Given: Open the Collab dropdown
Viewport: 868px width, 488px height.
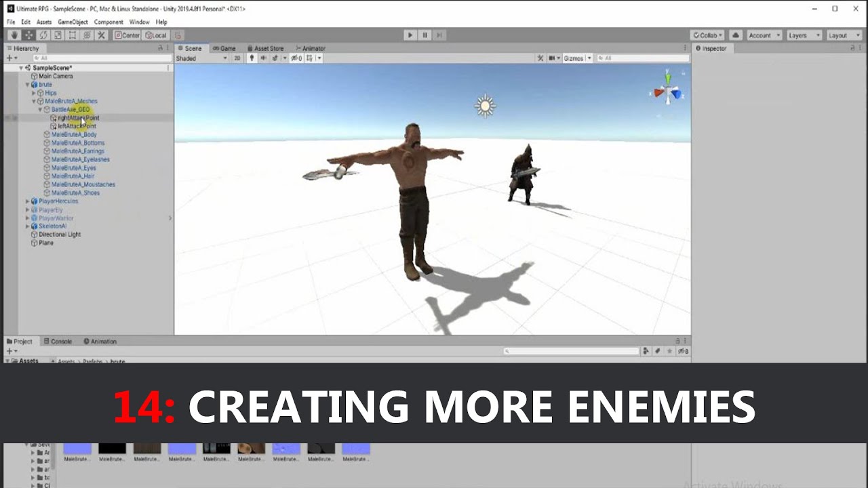Looking at the screenshot, I should click(x=708, y=35).
